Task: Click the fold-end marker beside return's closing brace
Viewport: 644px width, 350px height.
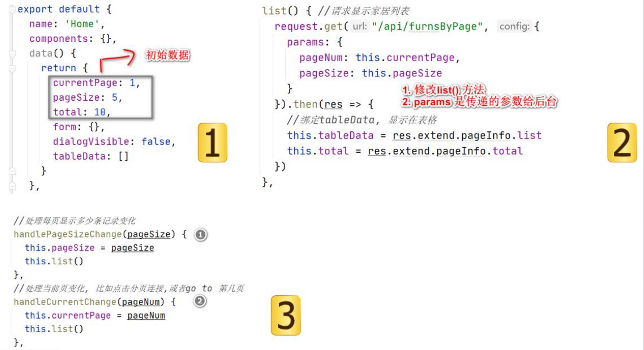Action: tap(12, 171)
